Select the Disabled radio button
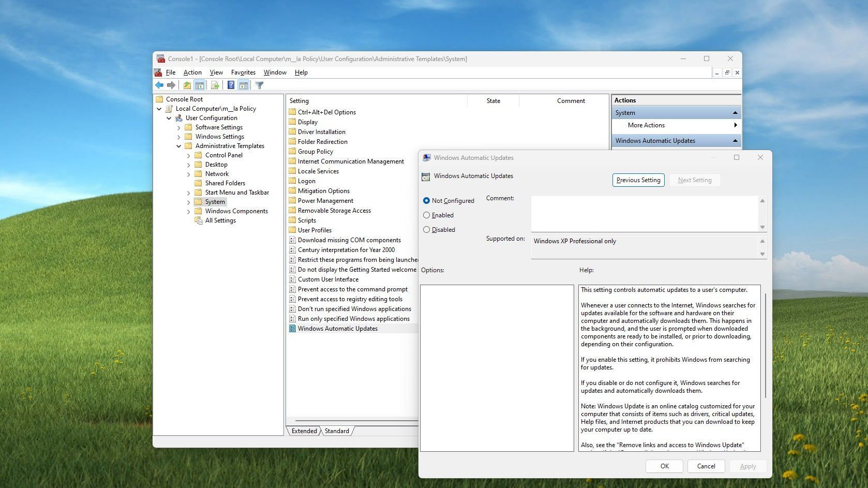Viewport: 868px width, 488px height. click(426, 230)
